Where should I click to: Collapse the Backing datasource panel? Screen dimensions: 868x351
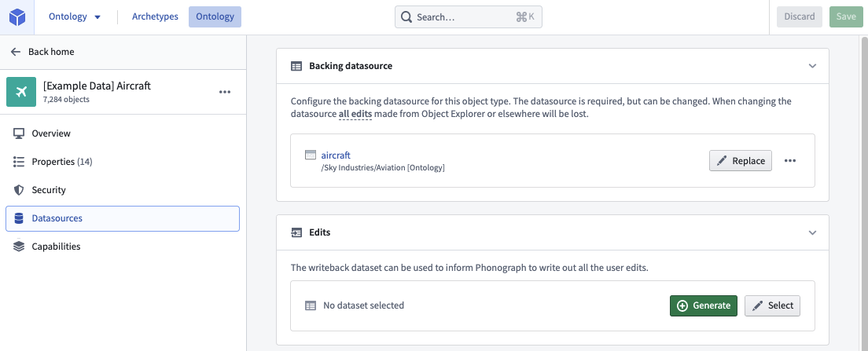812,66
